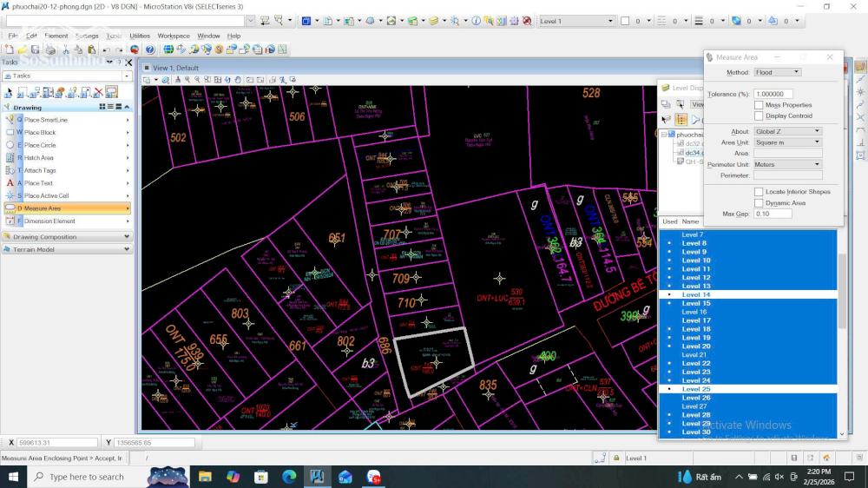This screenshot has width=868, height=488.
Task: Click the Tolerance percentage input field
Action: tap(773, 94)
